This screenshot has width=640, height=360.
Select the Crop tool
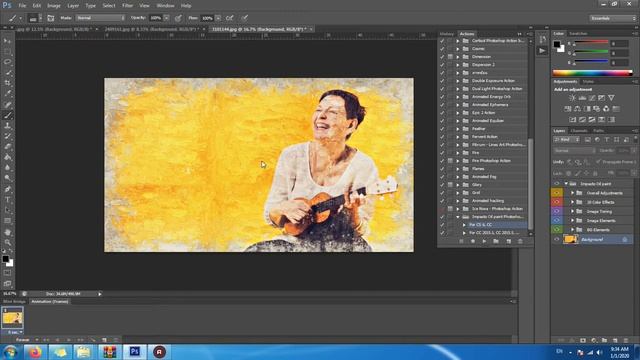click(x=7, y=83)
